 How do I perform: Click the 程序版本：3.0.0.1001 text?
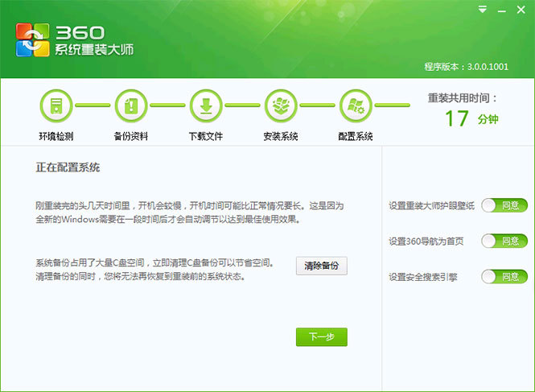467,67
